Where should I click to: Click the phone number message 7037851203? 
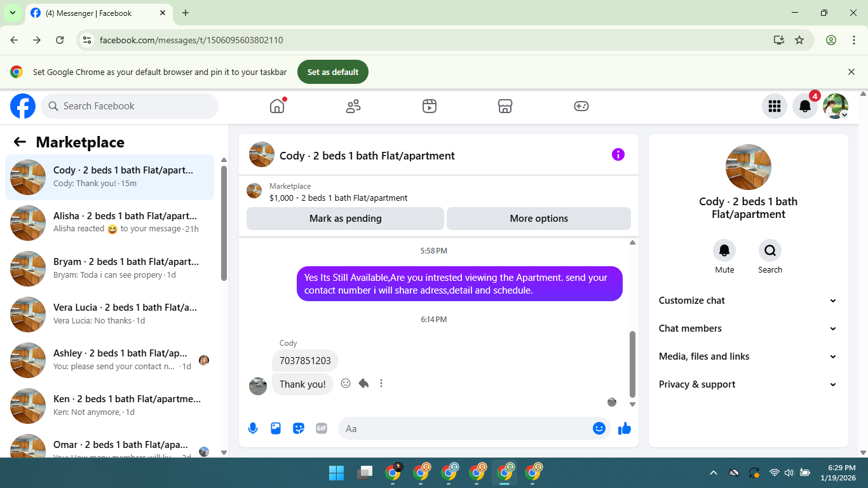[x=305, y=360]
